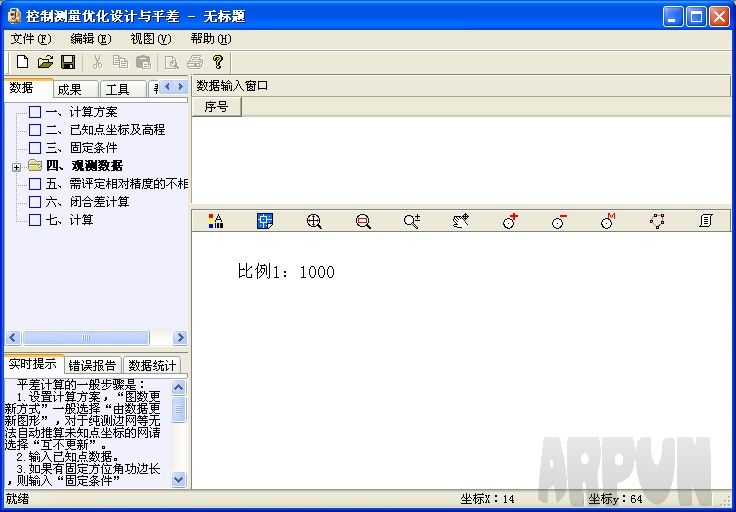Viewport: 736px width, 512px height.
Task: Click the scissors cut icon
Action: (97, 62)
